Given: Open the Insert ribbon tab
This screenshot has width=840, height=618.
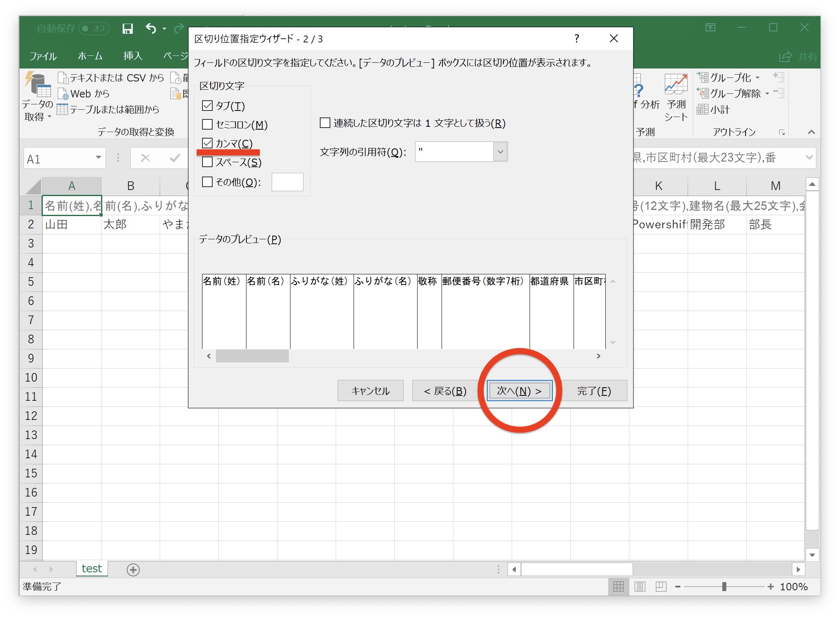Looking at the screenshot, I should pyautogui.click(x=133, y=56).
